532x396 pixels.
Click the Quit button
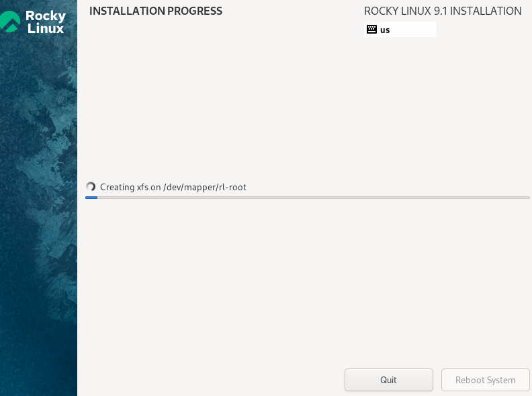(x=388, y=380)
